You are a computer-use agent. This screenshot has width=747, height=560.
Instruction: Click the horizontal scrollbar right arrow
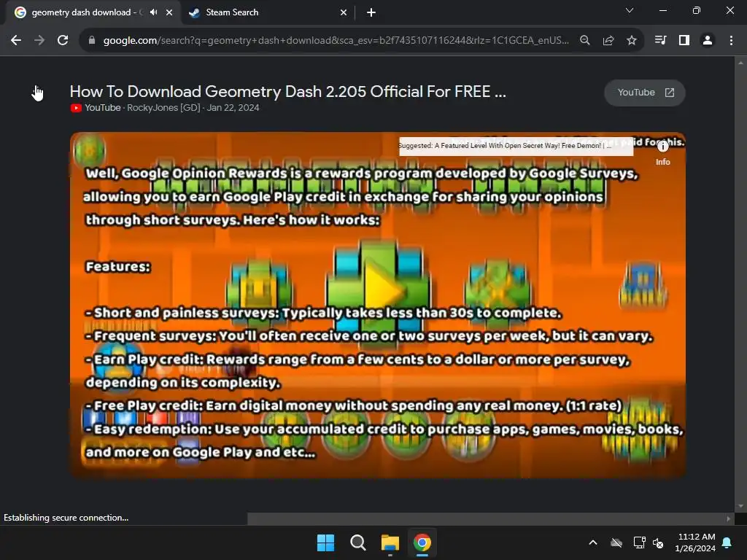coord(729,518)
